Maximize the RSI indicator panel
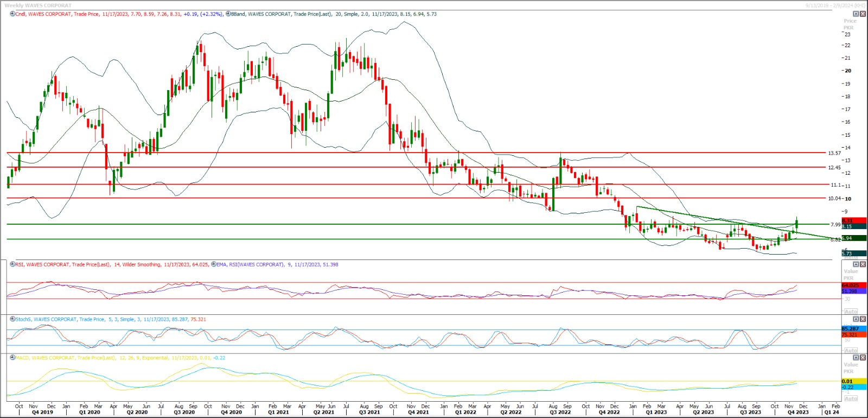This screenshot has width=868, height=418. click(856, 264)
